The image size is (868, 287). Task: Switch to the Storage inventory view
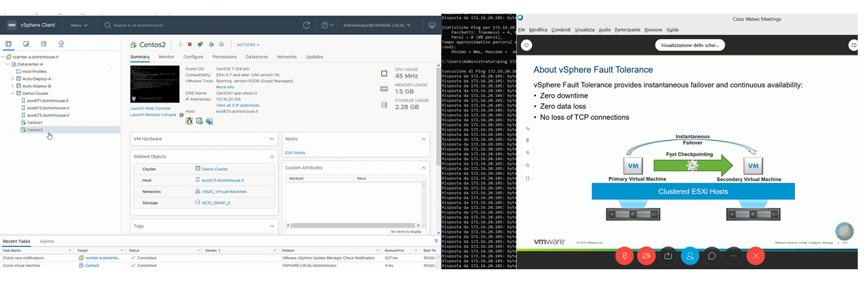[x=44, y=44]
